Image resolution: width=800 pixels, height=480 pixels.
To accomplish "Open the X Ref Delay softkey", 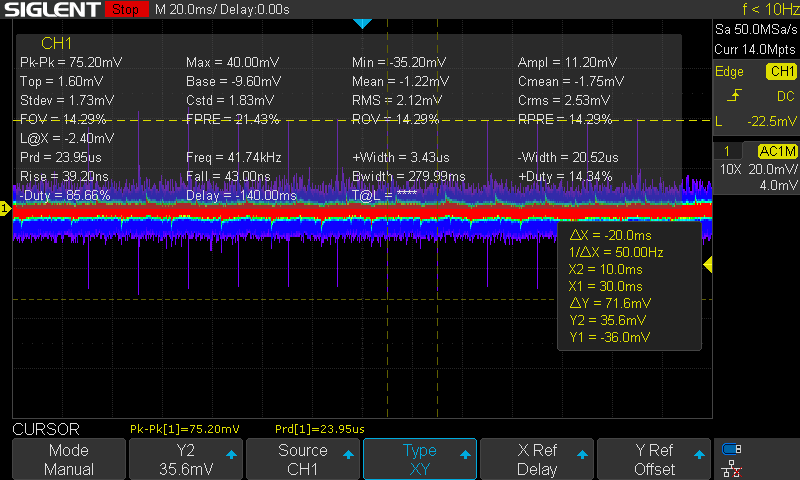I will pyautogui.click(x=537, y=459).
